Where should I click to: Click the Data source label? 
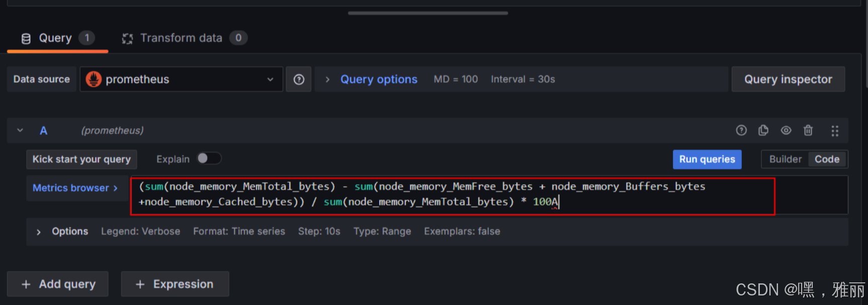(x=41, y=79)
